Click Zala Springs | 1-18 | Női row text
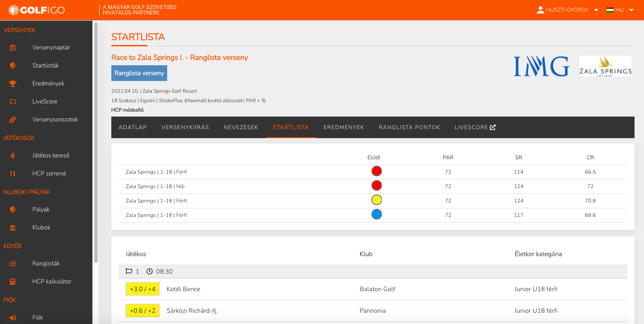The height and width of the screenshot is (324, 644). (155, 186)
